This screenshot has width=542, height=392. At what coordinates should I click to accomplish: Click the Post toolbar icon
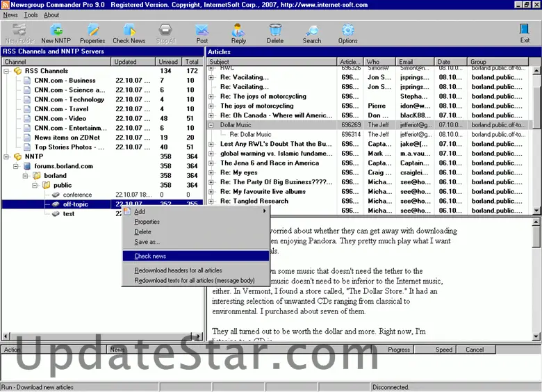pyautogui.click(x=202, y=33)
